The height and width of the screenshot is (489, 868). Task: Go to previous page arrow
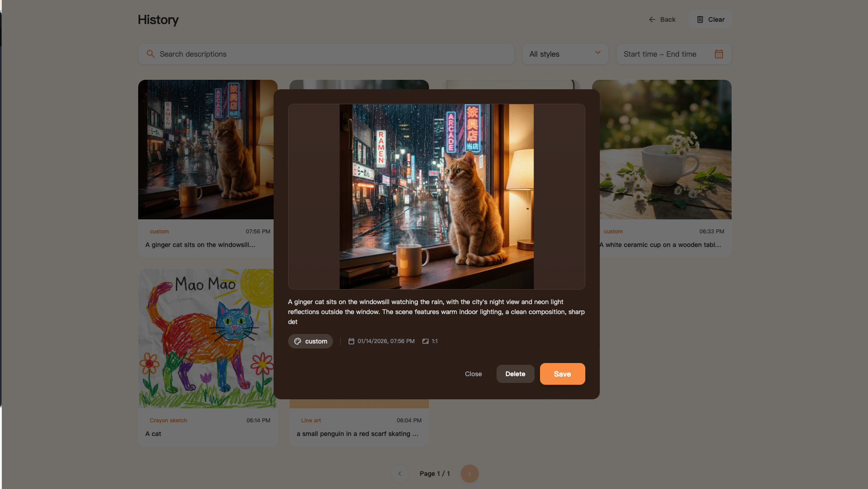coord(400,474)
